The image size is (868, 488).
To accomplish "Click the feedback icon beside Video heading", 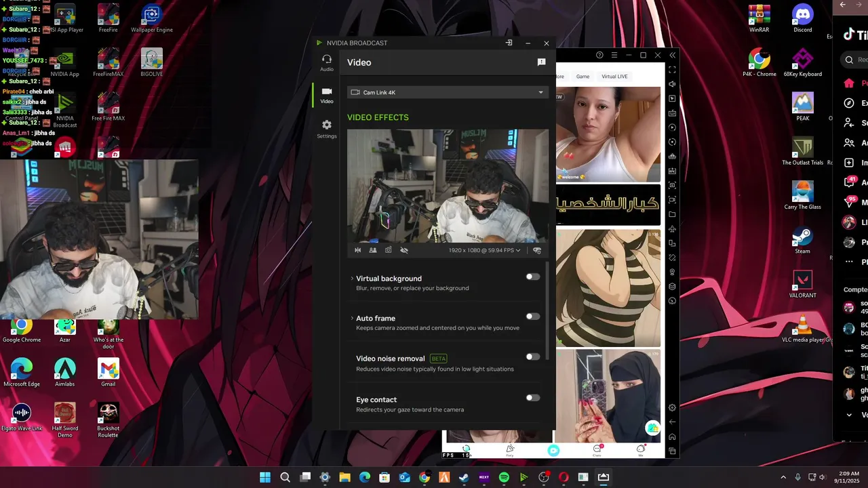I will (541, 62).
